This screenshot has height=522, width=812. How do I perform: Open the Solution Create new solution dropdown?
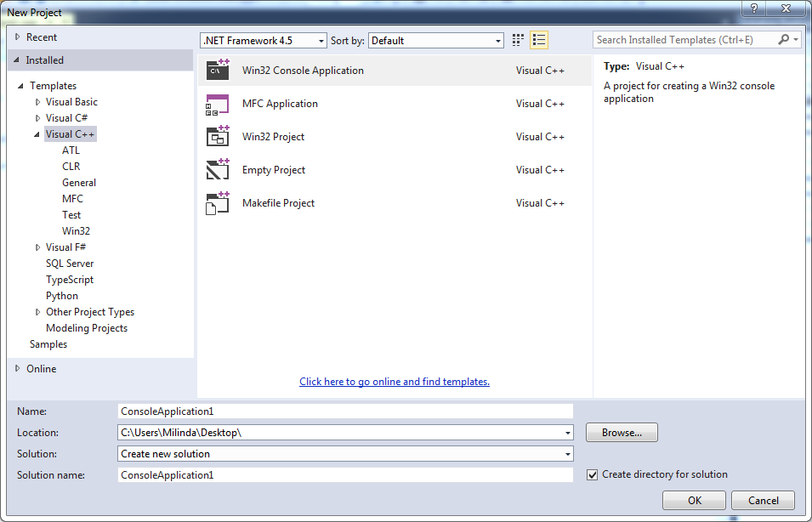[x=345, y=454]
